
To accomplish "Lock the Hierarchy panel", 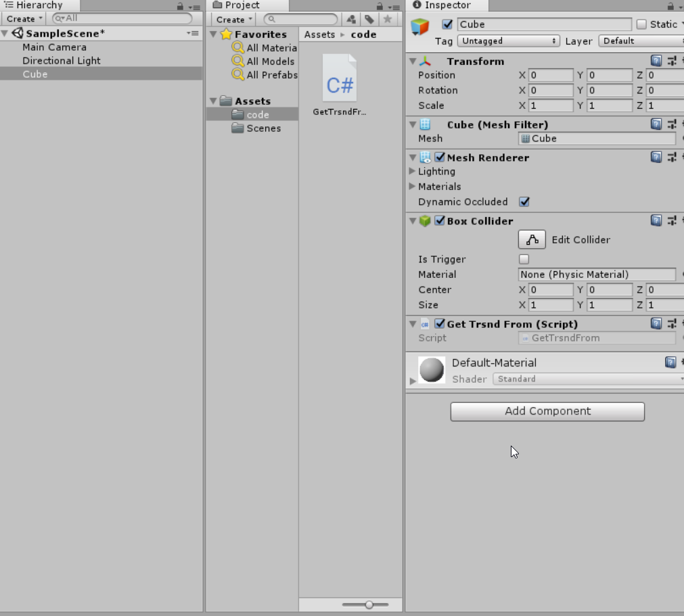I will [180, 7].
